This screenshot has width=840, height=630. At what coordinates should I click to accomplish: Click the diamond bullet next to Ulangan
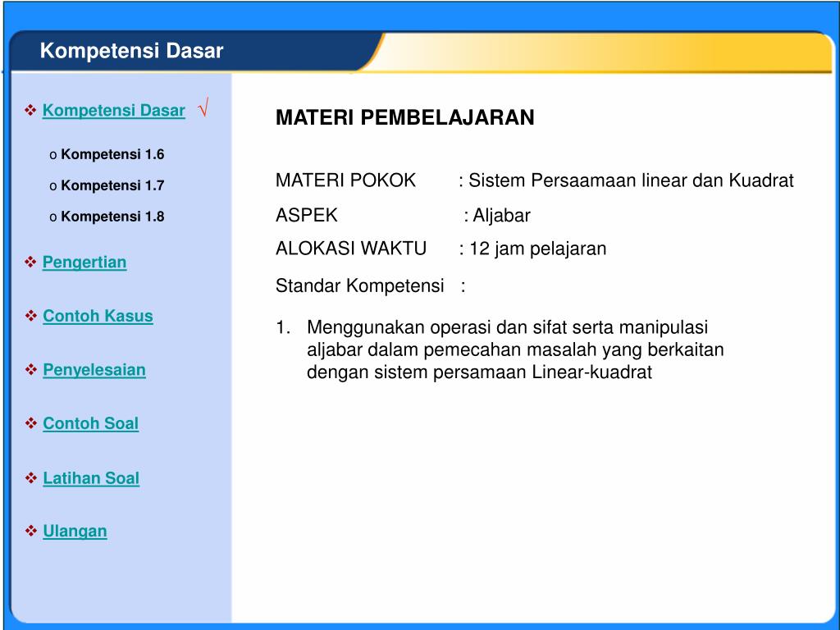30,531
